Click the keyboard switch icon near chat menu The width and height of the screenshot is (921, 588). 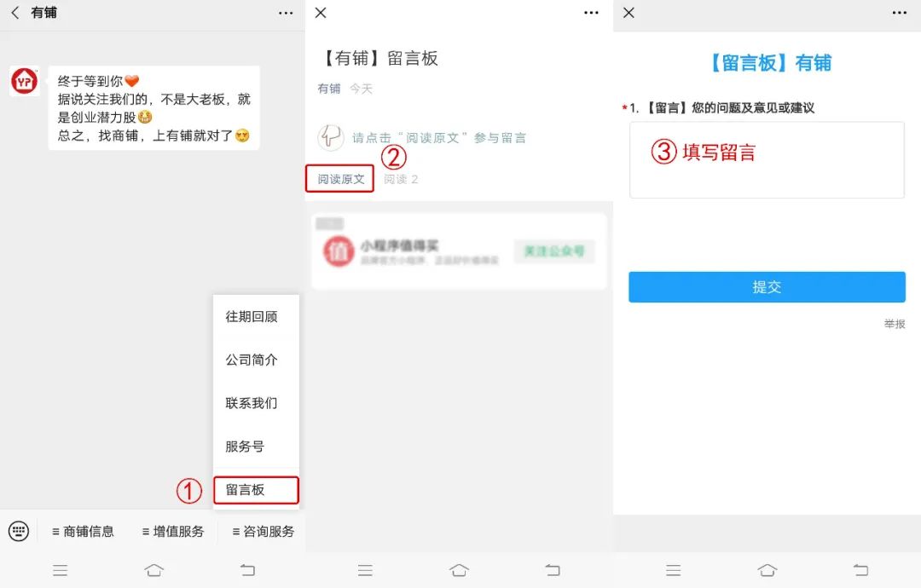pos(19,531)
